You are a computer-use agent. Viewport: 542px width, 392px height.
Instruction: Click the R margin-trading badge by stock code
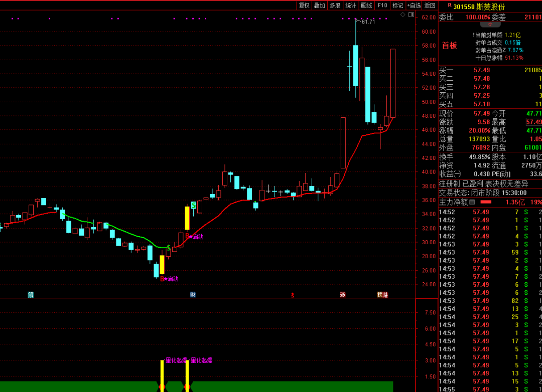(449, 5)
